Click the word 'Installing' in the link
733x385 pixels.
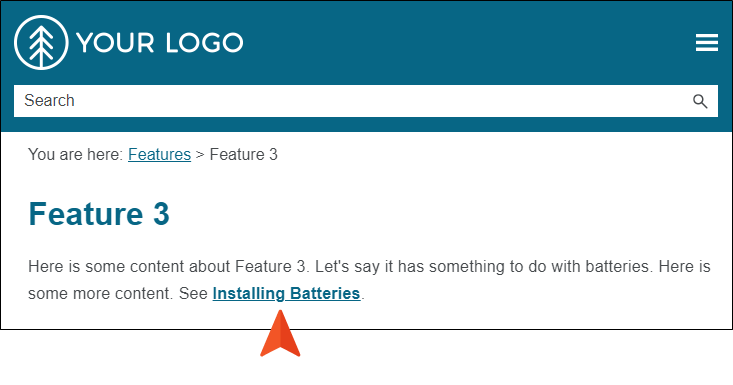point(249,294)
